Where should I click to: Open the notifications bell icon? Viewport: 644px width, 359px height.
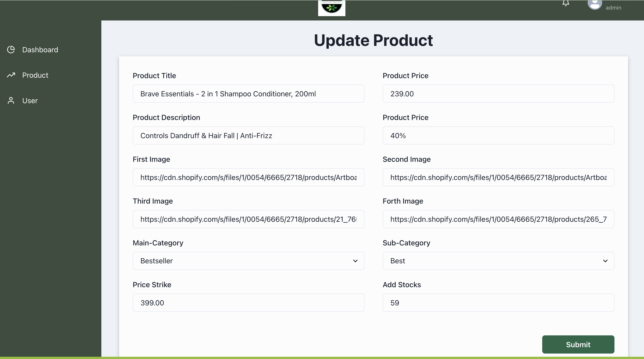[566, 3]
